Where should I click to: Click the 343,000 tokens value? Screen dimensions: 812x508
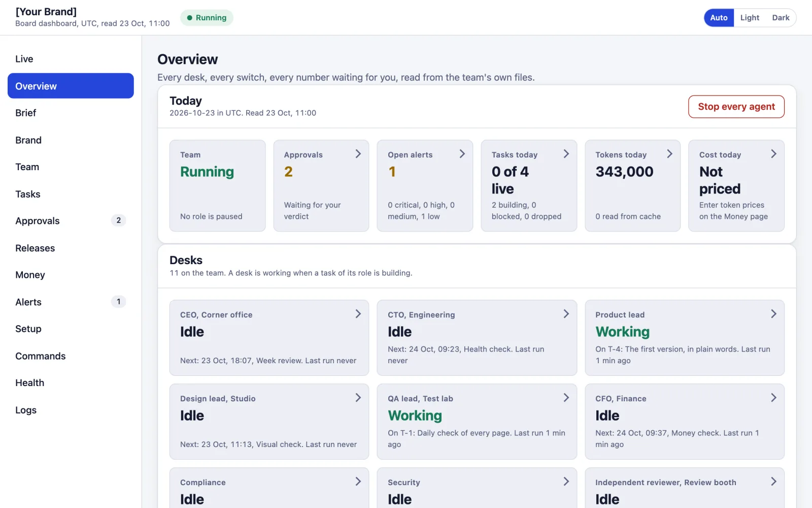[x=624, y=172]
